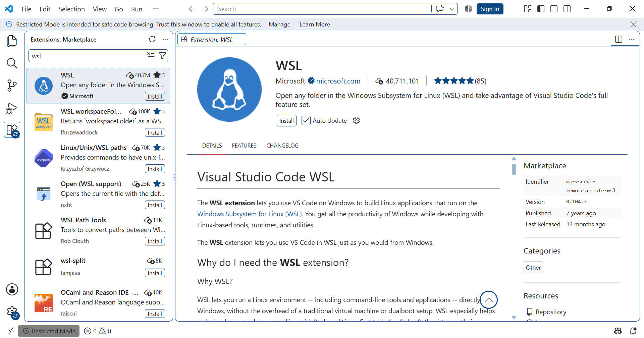Open Extensions view more actions menu

pos(165,39)
